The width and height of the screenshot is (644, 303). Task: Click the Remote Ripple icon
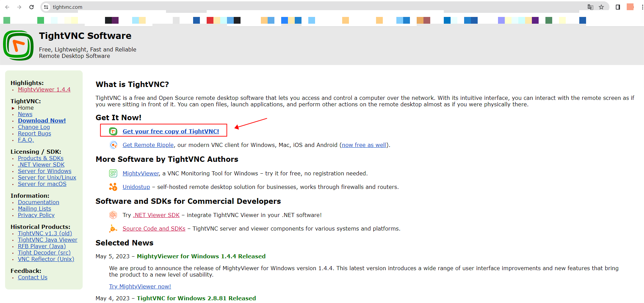pos(113,145)
